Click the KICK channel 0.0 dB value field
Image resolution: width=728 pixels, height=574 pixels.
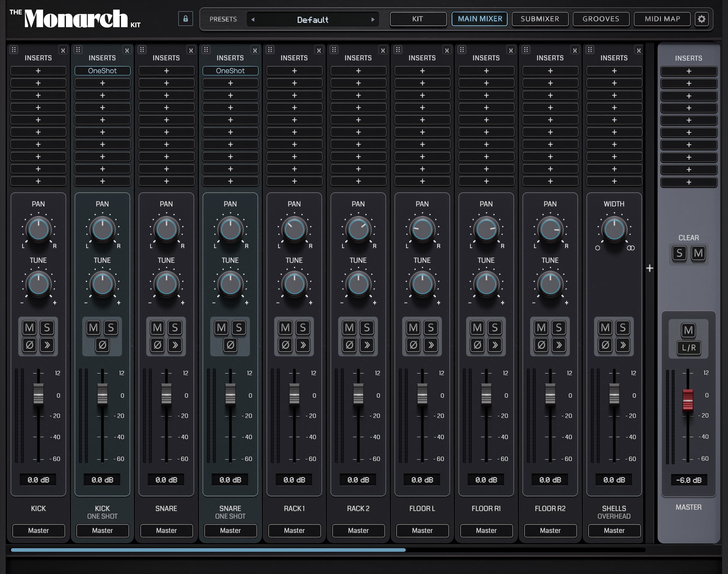point(39,480)
